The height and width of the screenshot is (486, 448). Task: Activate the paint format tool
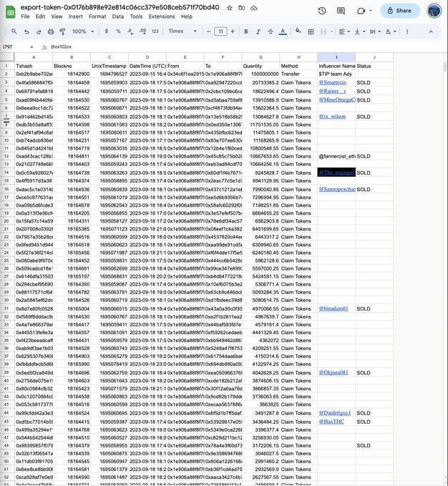(x=62, y=31)
